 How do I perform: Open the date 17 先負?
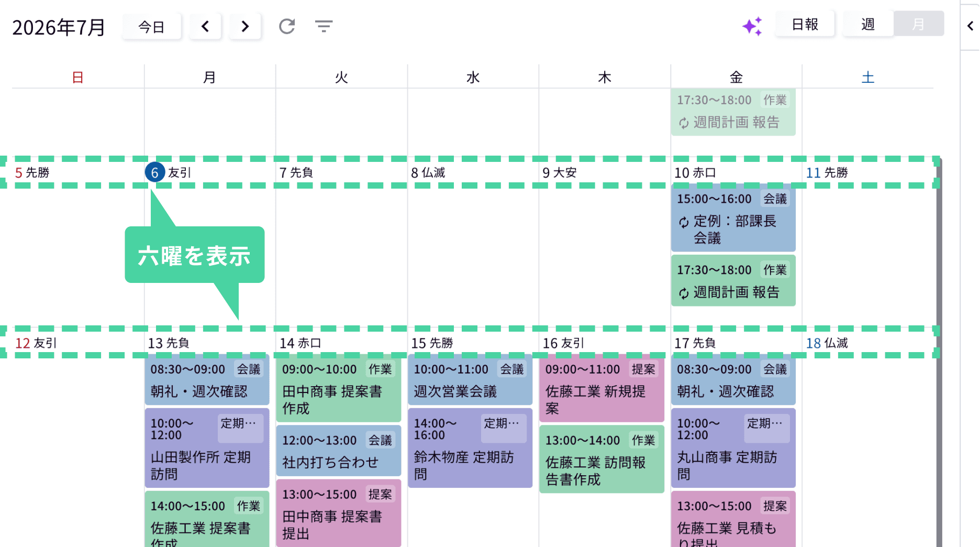coord(695,343)
